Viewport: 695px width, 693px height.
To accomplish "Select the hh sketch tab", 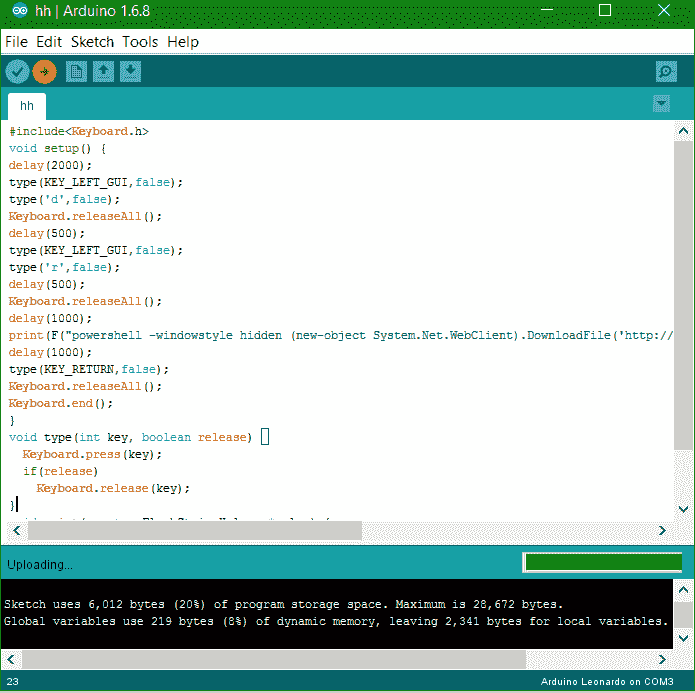I will click(x=27, y=106).
